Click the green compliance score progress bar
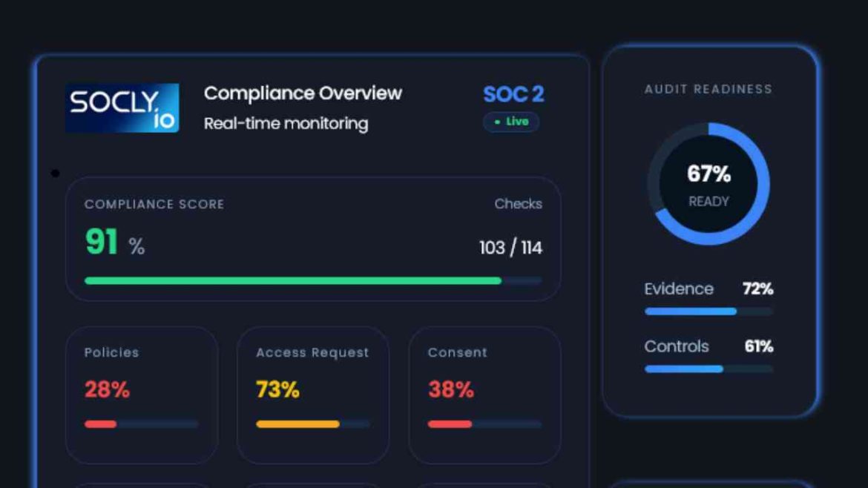868x488 pixels. tap(293, 281)
